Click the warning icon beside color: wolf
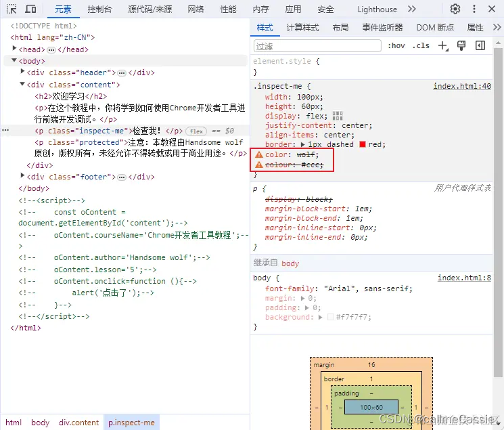This screenshot has height=430, width=504. [x=258, y=154]
